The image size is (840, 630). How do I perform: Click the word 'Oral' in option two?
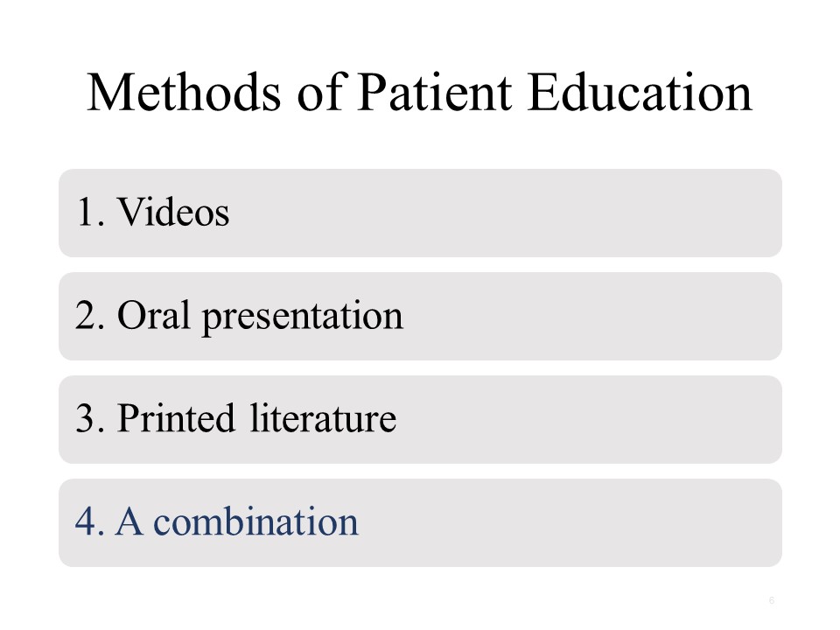pyautogui.click(x=154, y=314)
